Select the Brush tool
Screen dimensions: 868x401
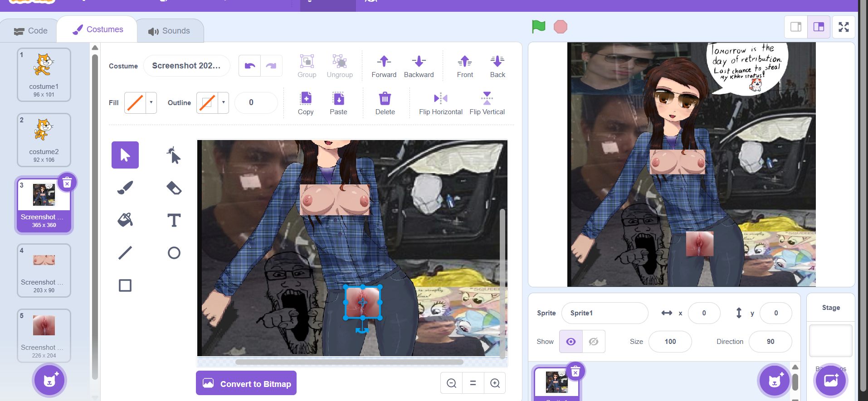click(x=125, y=188)
